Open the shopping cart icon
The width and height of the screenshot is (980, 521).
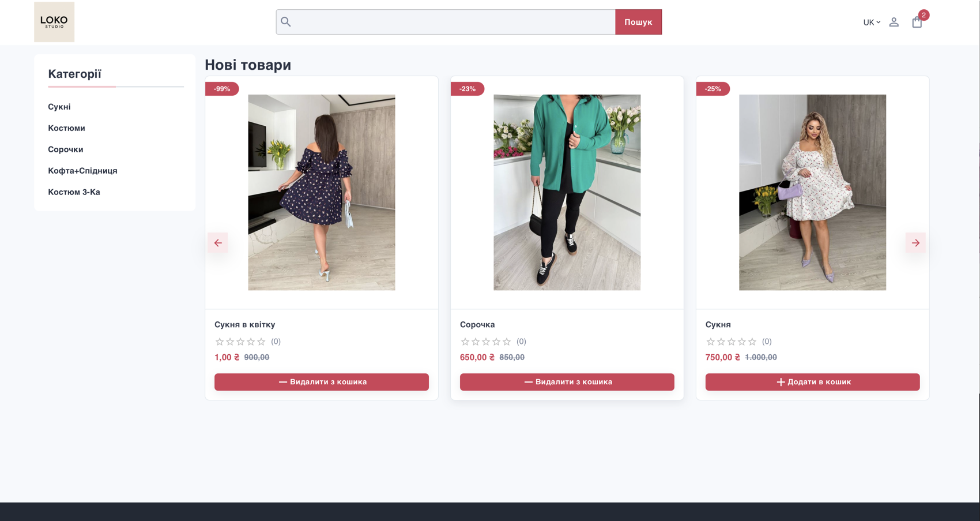coord(917,23)
